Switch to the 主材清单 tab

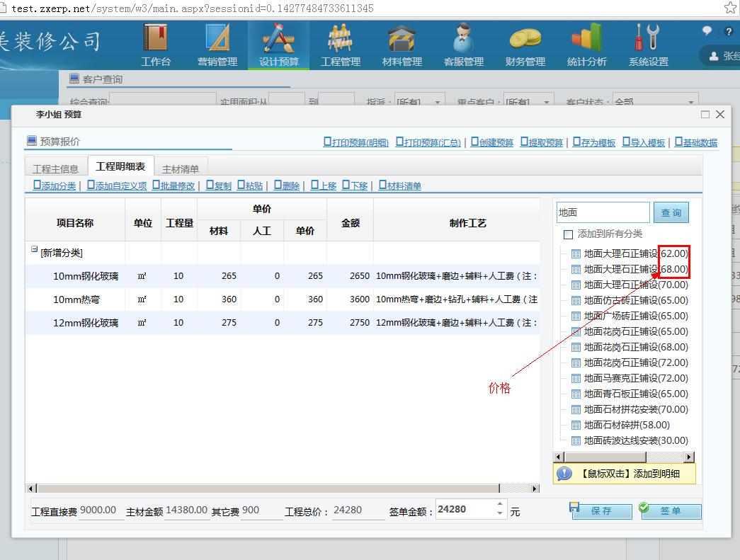(181, 168)
